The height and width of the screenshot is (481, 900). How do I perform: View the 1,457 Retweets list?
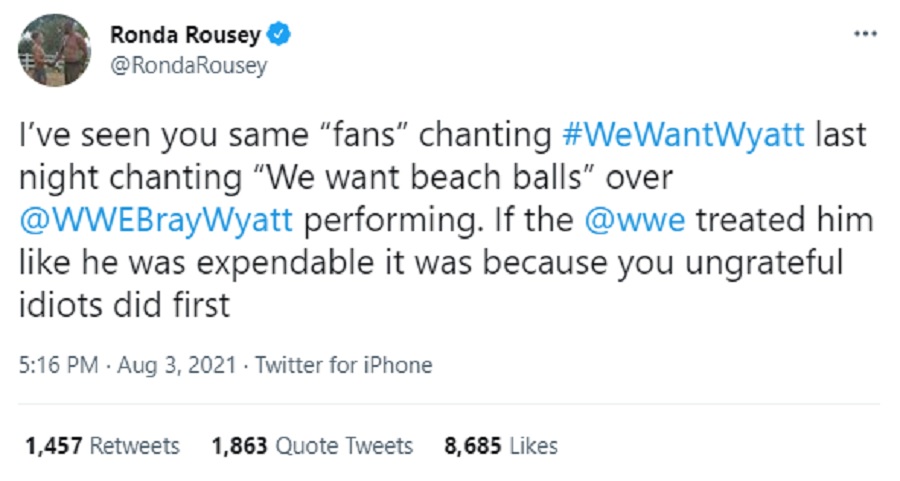pos(102,445)
